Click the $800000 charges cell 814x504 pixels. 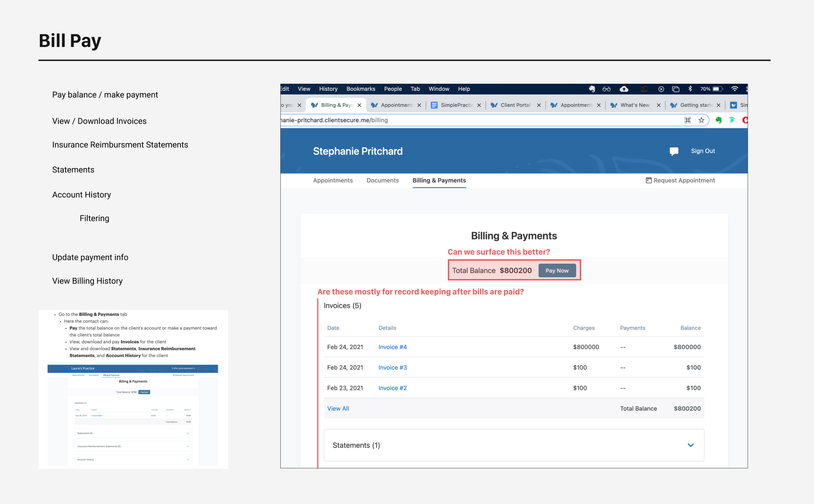[585, 347]
